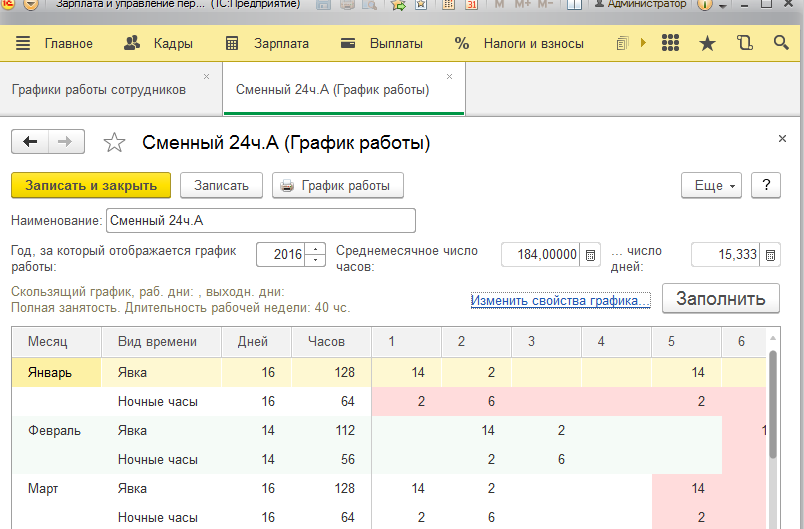
Task: Open the Кадры section menu
Action: (158, 43)
